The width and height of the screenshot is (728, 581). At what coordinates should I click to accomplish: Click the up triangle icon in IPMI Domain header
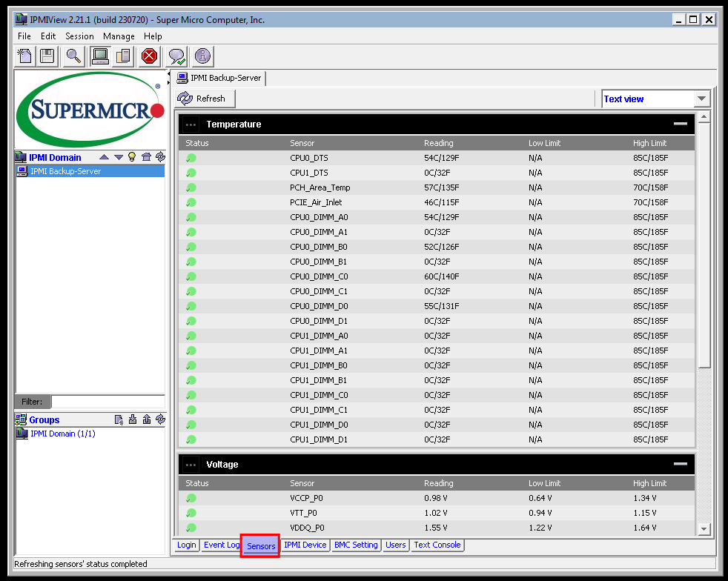point(105,157)
